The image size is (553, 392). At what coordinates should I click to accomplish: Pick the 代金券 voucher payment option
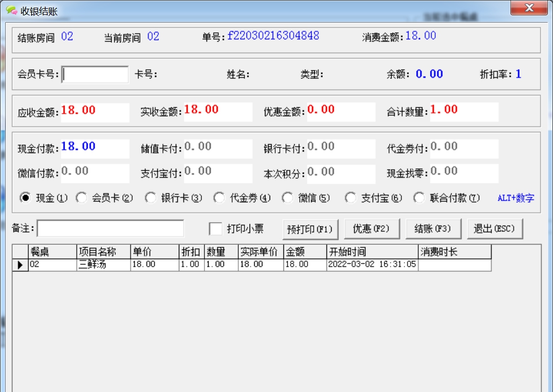pos(218,197)
